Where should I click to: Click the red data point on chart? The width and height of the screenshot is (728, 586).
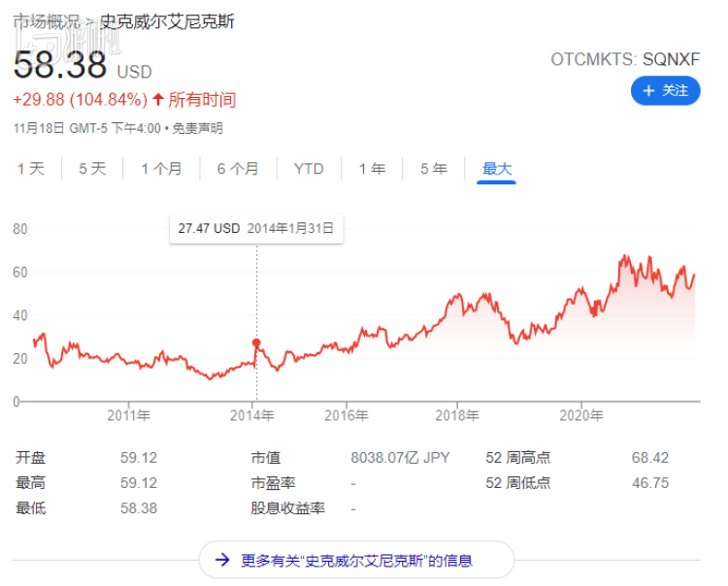click(256, 342)
